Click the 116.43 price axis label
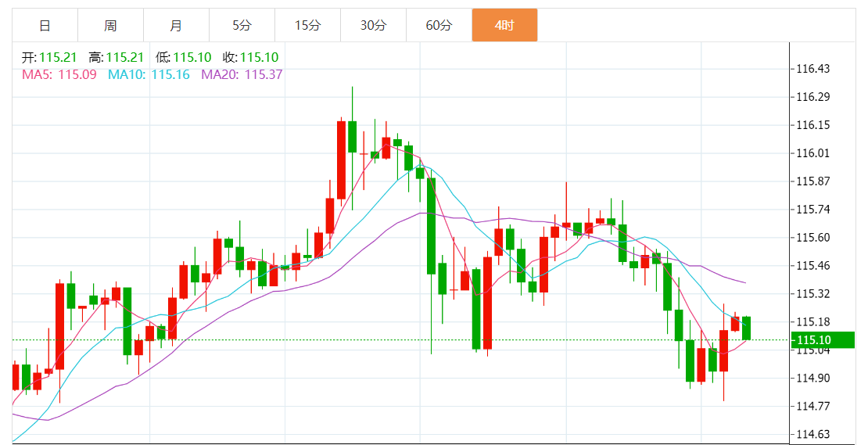This screenshot has height=445, width=868. point(813,69)
